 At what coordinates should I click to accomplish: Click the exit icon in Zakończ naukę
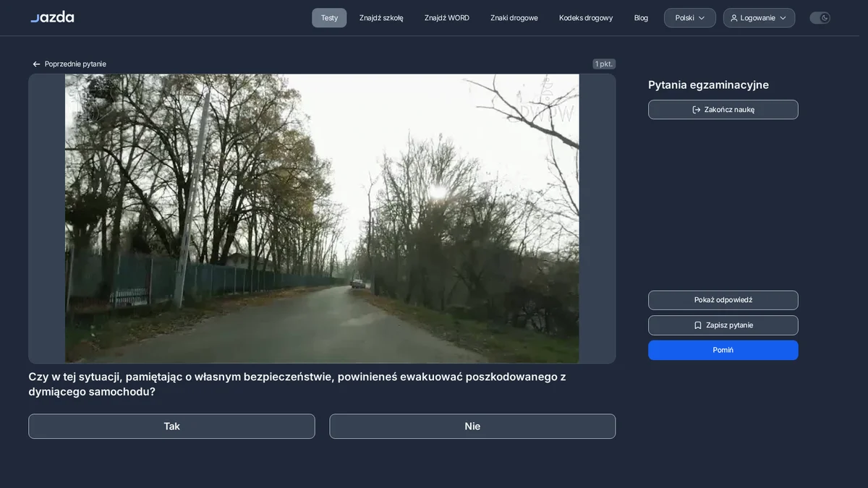click(697, 110)
